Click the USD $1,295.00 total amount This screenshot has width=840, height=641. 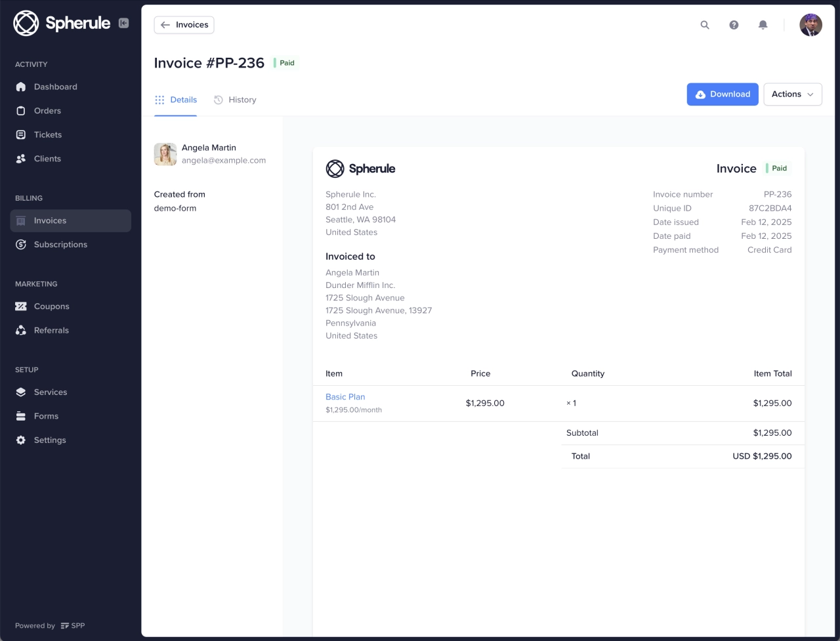click(x=762, y=456)
